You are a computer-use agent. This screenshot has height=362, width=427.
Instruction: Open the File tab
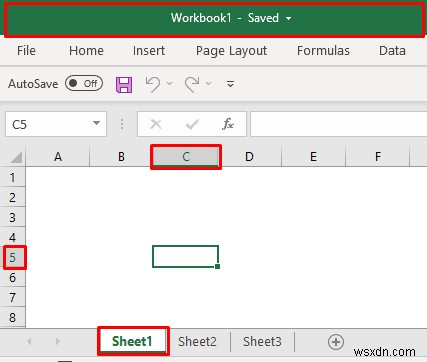click(26, 51)
